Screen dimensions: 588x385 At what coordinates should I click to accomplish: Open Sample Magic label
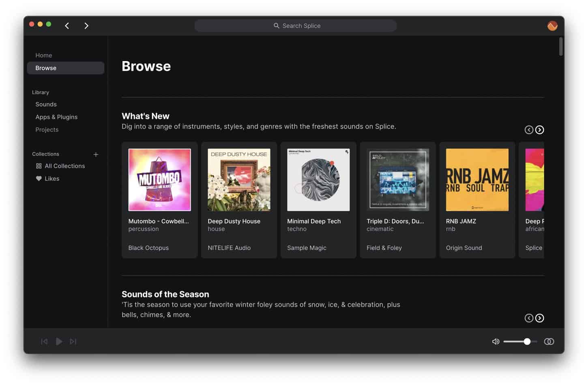pyautogui.click(x=307, y=248)
